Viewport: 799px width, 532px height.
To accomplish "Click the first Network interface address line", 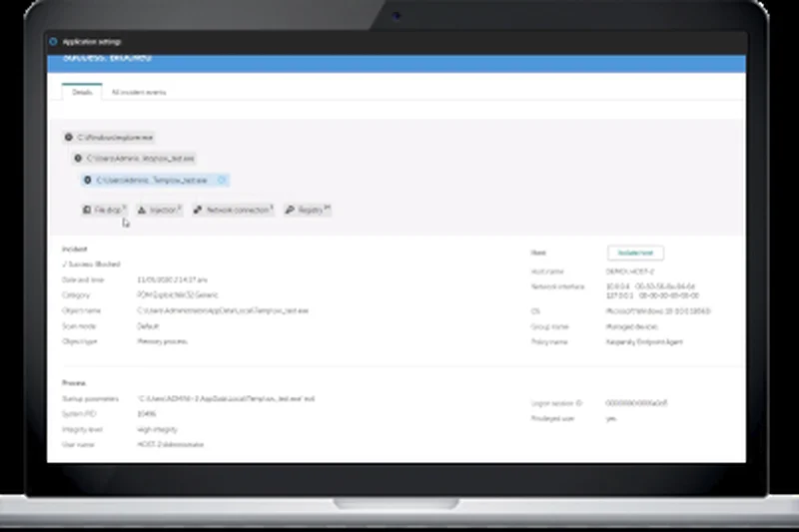I will pos(651,286).
